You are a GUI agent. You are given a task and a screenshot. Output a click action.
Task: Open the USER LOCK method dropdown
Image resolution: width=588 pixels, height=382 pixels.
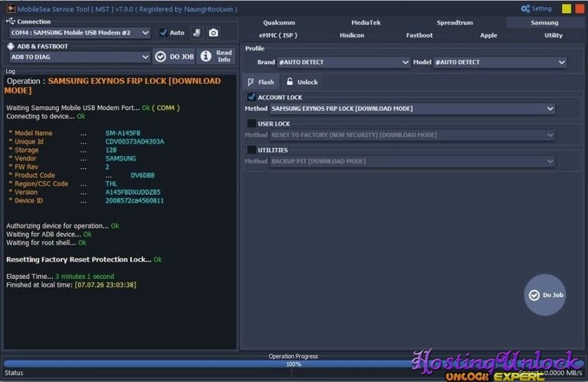412,134
